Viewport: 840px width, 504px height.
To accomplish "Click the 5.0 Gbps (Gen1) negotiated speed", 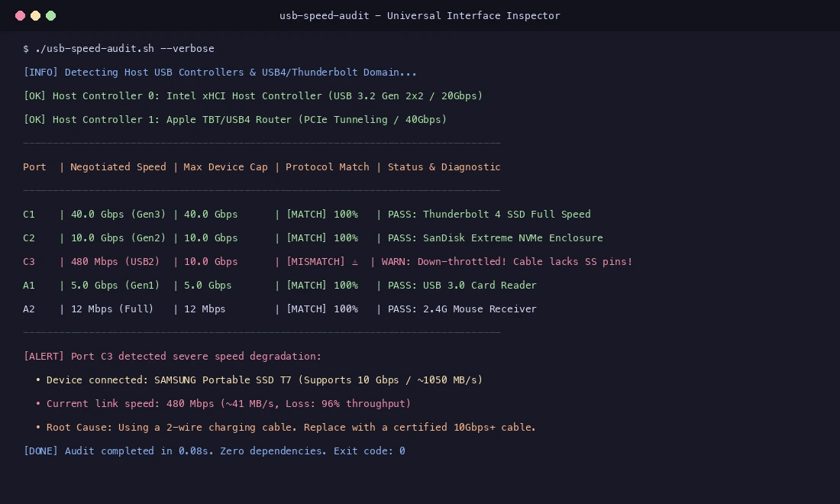I will click(x=115, y=285).
